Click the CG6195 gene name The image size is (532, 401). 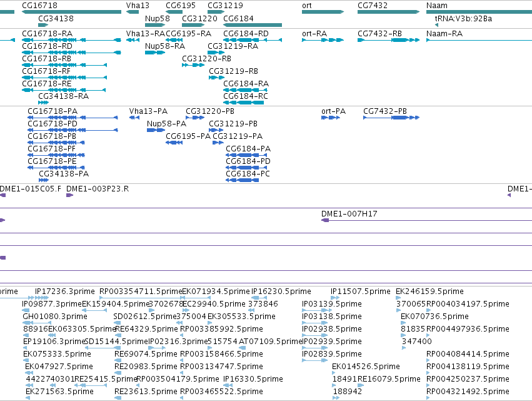click(x=181, y=6)
